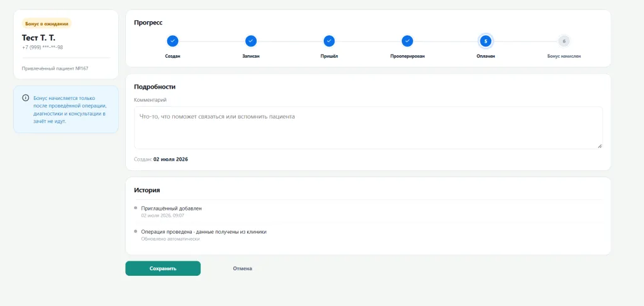Image resolution: width=644 pixels, height=306 pixels.
Task: Click patient name 'Тест Т. Т.'
Action: 38,38
